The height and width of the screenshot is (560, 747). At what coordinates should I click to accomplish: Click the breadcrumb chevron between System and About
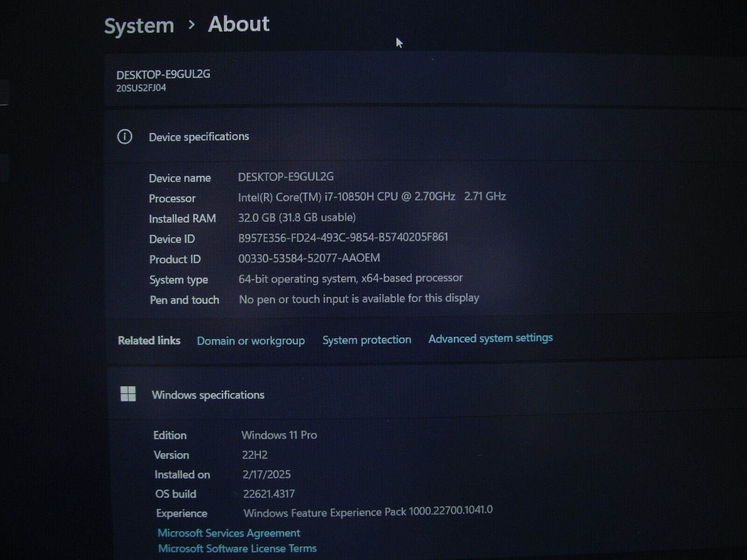[191, 25]
